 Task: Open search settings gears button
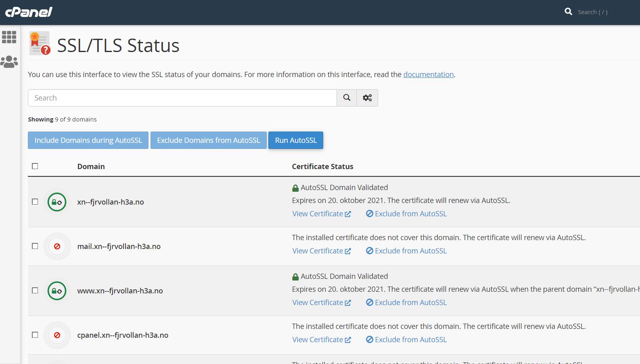(x=367, y=98)
